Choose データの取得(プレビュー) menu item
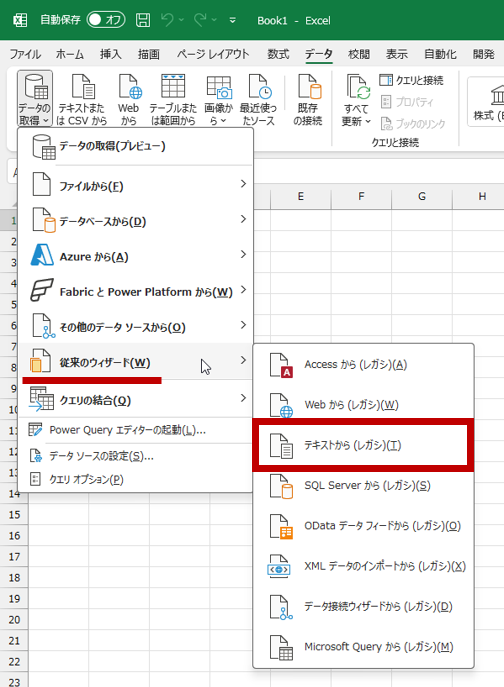The height and width of the screenshot is (687, 504). 135,146
